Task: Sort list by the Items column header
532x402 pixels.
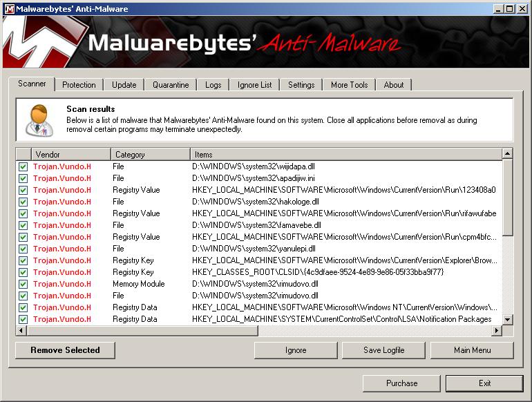Action: point(345,154)
